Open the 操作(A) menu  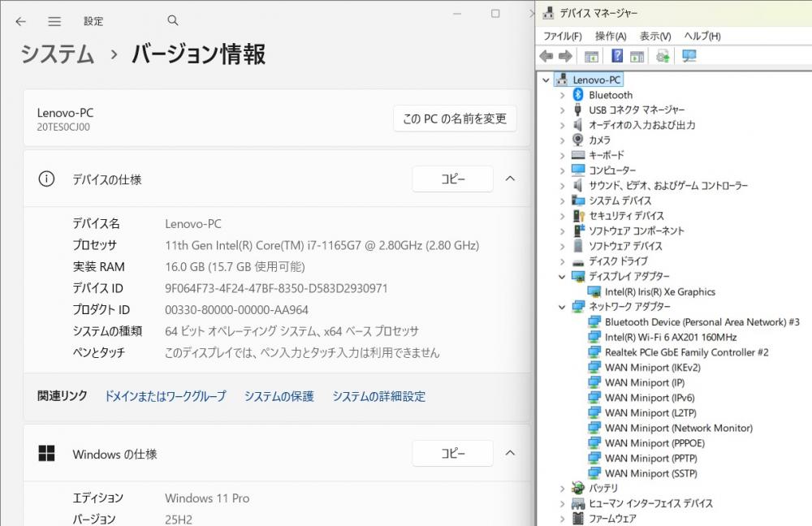click(x=611, y=36)
